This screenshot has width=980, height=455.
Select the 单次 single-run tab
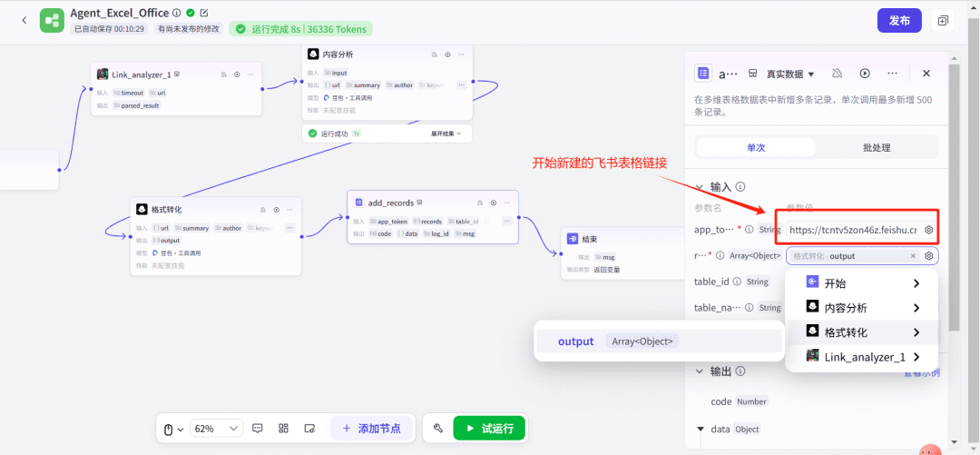pyautogui.click(x=756, y=147)
